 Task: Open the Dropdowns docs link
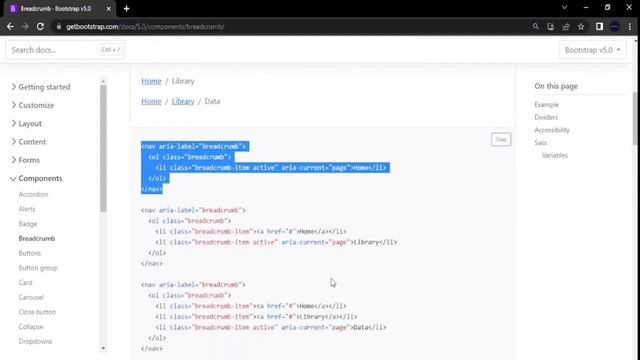click(x=35, y=341)
